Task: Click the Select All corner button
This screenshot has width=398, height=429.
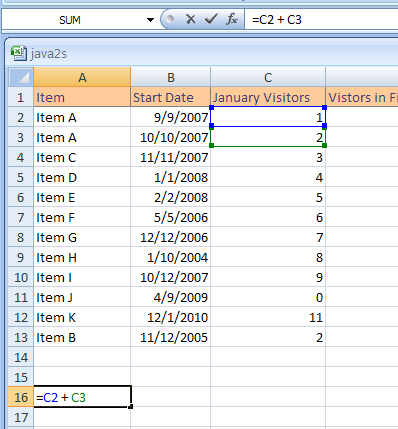Action: (x=20, y=77)
